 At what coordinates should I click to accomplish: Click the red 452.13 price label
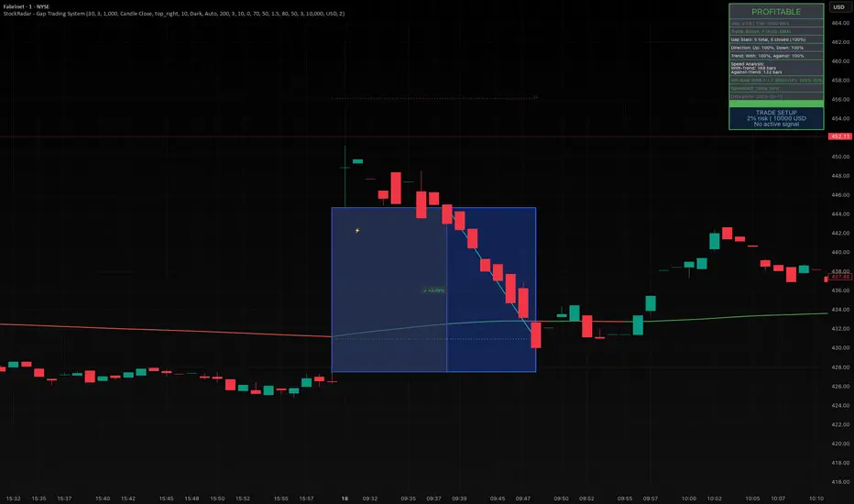(840, 137)
